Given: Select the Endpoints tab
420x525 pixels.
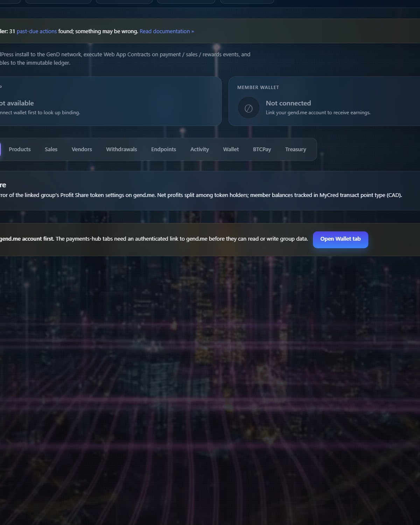Looking at the screenshot, I should coord(163,149).
